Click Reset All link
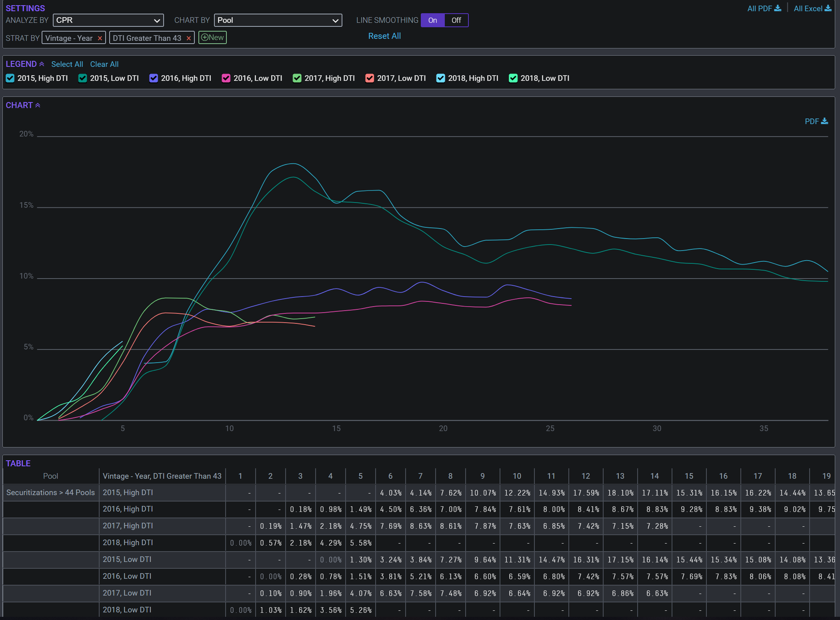 click(384, 36)
